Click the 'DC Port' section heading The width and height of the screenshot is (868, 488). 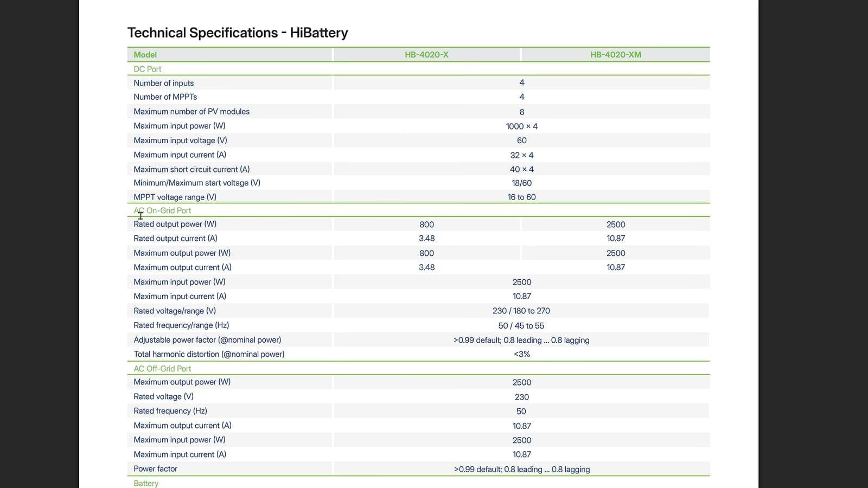[x=148, y=69]
